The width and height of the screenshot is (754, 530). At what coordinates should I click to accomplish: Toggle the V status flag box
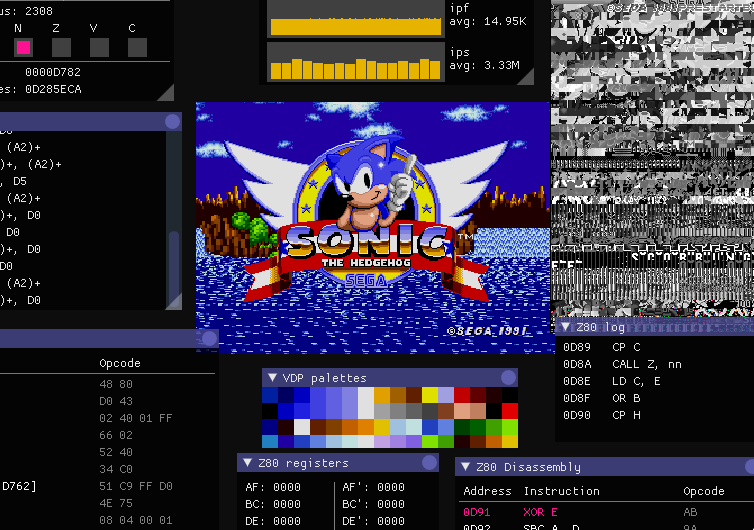coord(99,48)
